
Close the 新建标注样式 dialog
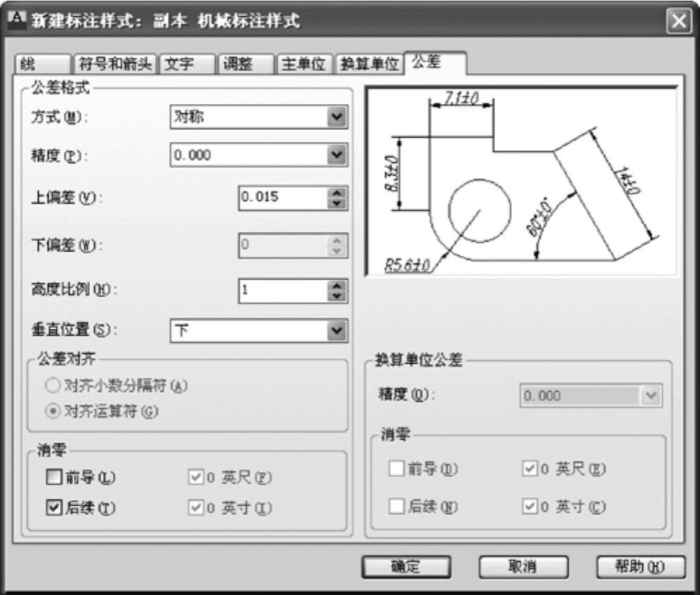(x=679, y=21)
